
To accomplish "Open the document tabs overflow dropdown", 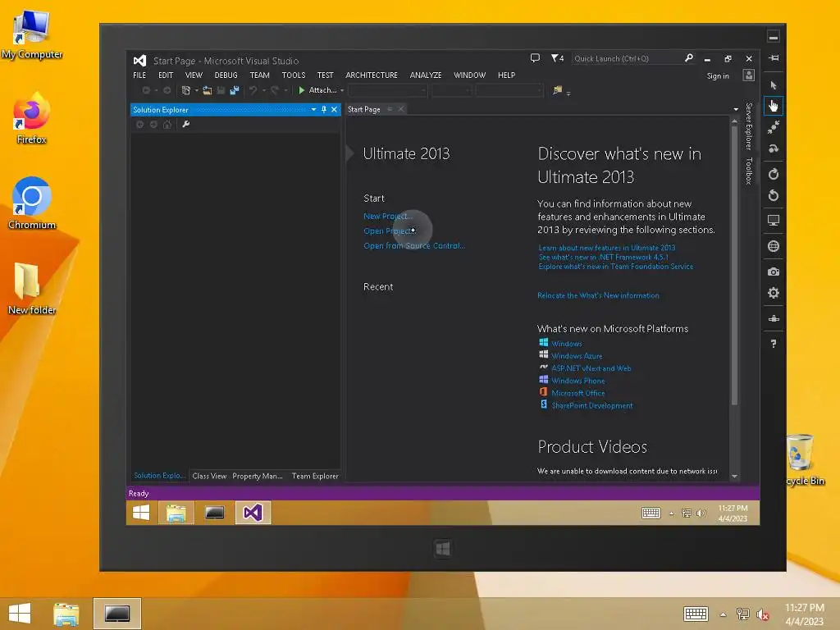I will (x=736, y=109).
